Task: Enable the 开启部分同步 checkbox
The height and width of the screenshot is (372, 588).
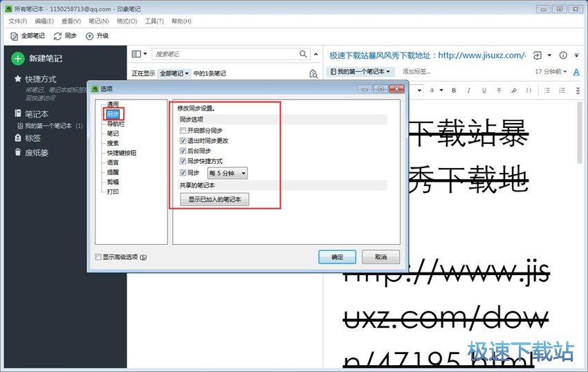Action: click(x=183, y=131)
